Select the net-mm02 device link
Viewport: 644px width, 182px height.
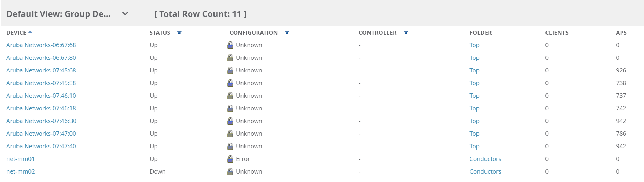point(20,171)
